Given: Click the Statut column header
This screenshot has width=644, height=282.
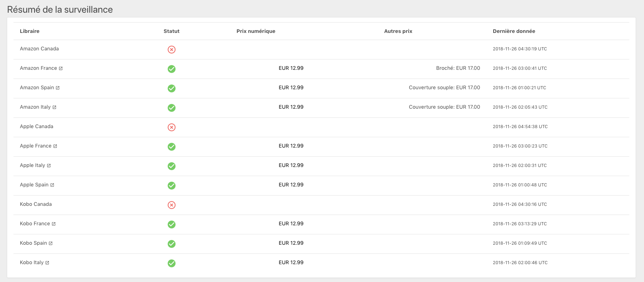Looking at the screenshot, I should 171,31.
